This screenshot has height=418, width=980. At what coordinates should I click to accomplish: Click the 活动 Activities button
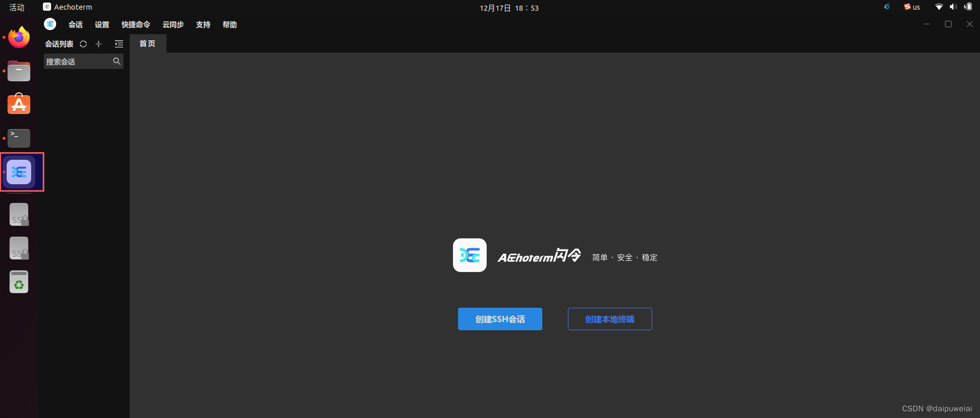click(x=17, y=7)
